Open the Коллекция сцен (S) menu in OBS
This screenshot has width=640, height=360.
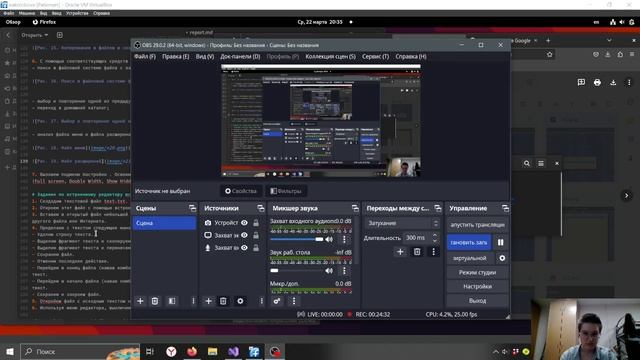(330, 56)
